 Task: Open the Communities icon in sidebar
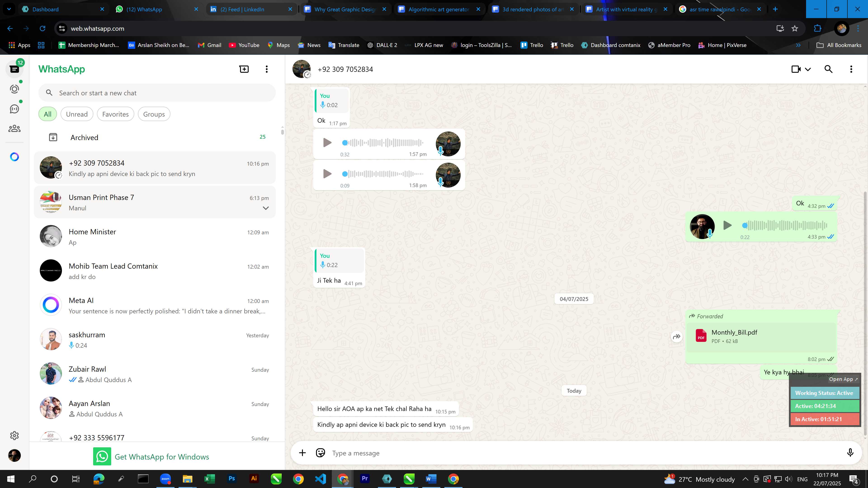[x=14, y=129]
